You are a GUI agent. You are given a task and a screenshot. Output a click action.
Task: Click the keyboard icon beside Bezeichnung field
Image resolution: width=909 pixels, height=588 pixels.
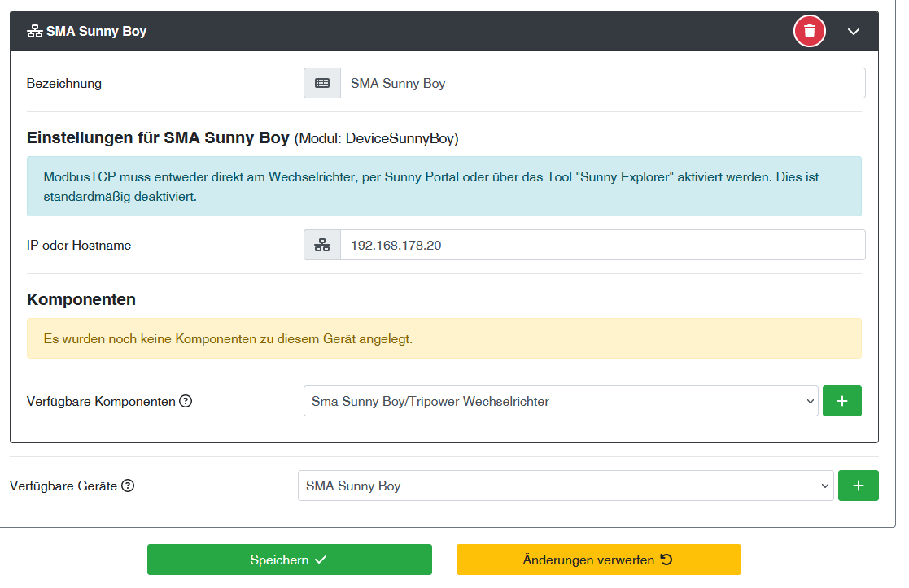coord(322,83)
